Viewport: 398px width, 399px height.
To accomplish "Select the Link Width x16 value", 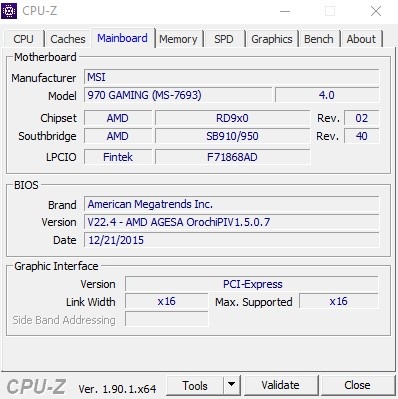I will 167,301.
